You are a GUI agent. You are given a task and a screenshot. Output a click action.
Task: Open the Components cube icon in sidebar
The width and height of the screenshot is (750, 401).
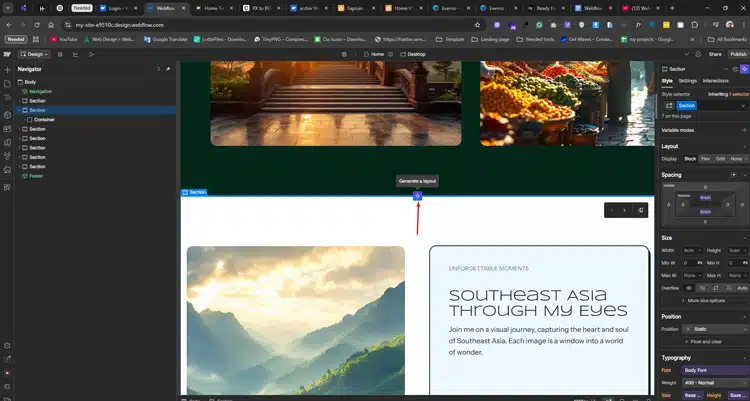pos(7,115)
